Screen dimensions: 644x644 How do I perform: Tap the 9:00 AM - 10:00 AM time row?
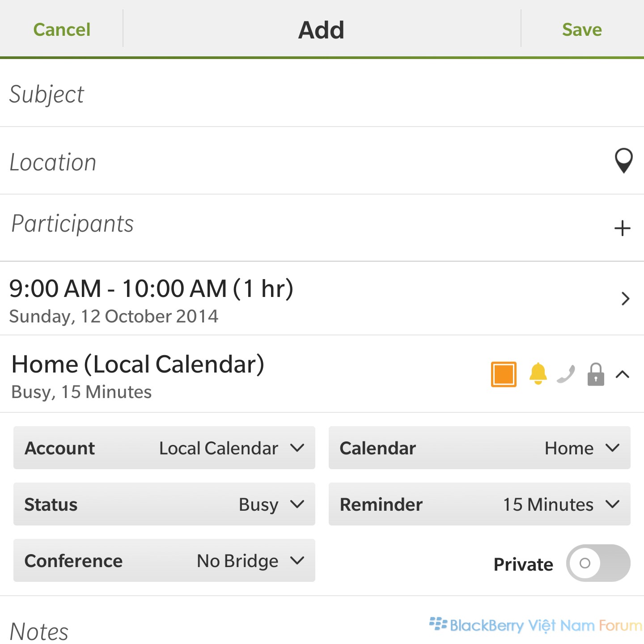[x=322, y=298]
